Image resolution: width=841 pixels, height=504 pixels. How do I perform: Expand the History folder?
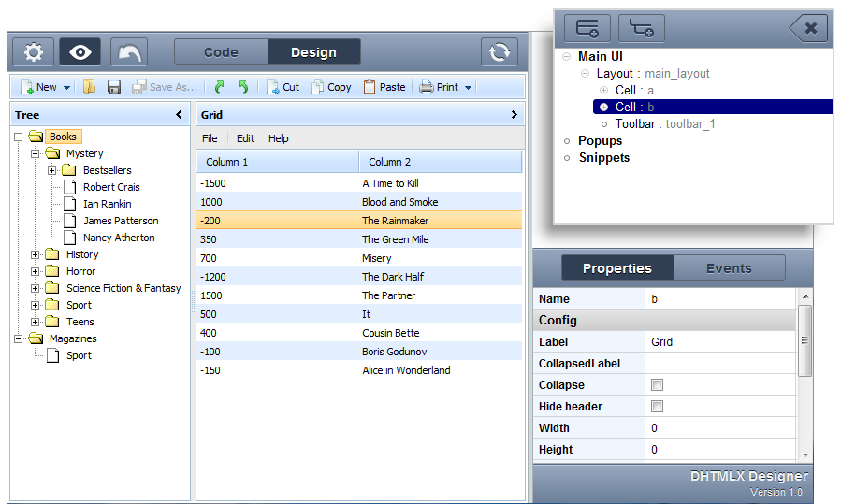pos(36,254)
